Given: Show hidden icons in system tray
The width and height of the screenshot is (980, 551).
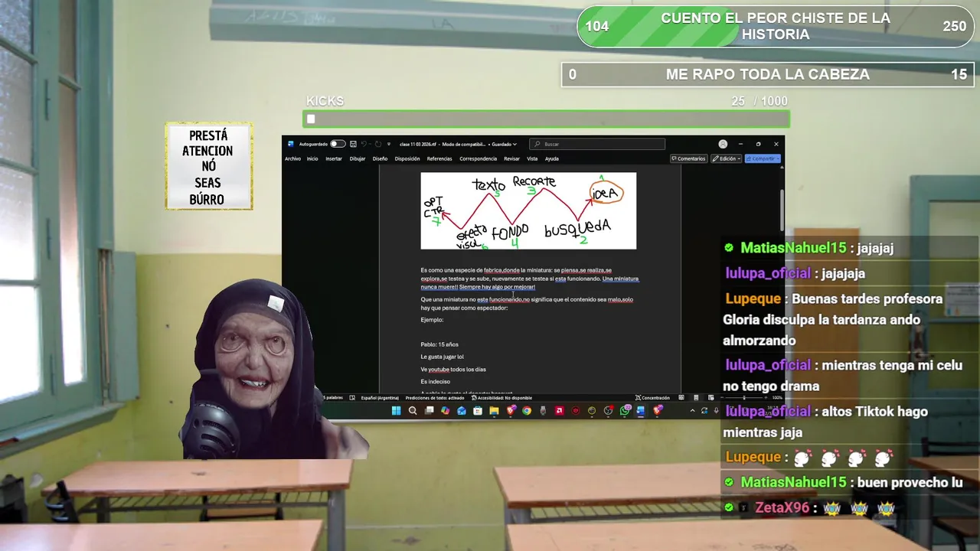Looking at the screenshot, I should 693,411.
